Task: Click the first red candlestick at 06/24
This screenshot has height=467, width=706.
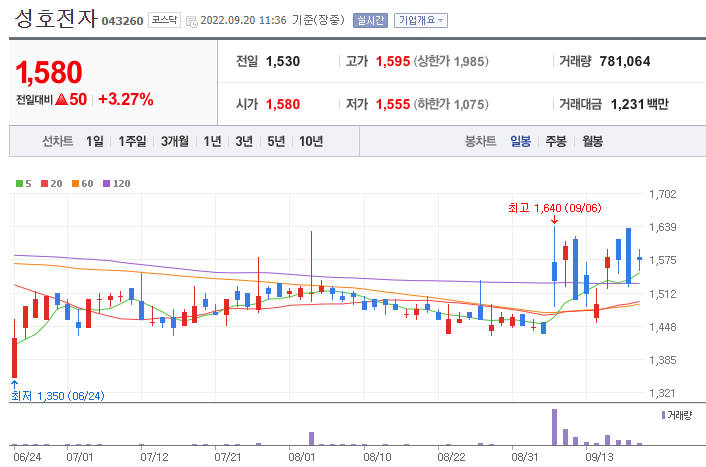Action: [14, 358]
